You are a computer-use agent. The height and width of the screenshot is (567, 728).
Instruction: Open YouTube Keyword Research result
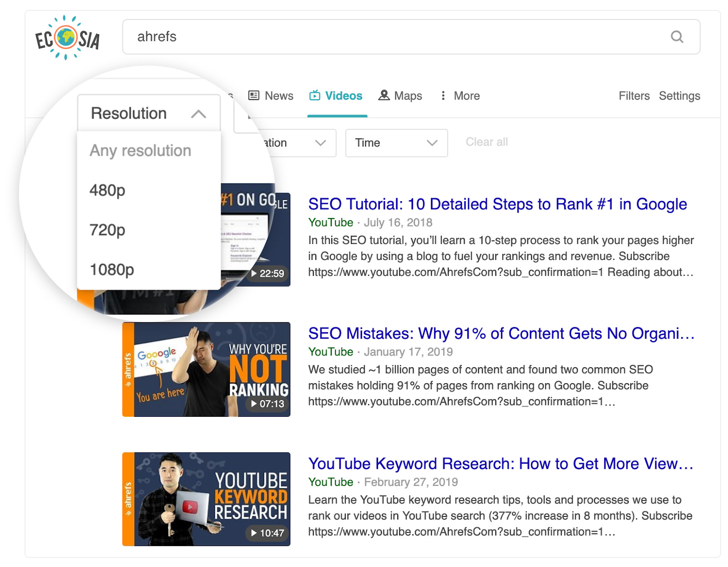click(500, 464)
